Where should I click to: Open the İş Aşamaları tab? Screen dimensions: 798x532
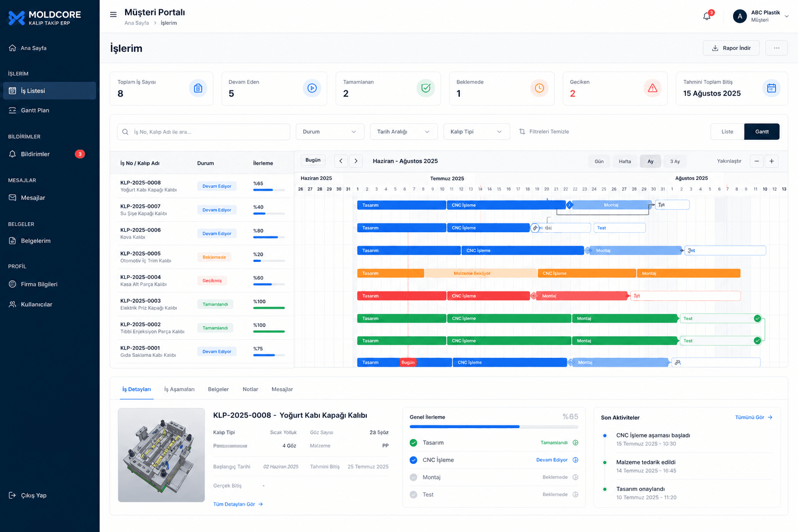tap(179, 389)
